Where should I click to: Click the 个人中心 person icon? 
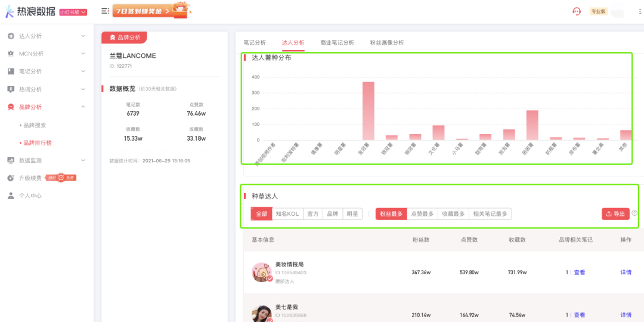point(11,196)
